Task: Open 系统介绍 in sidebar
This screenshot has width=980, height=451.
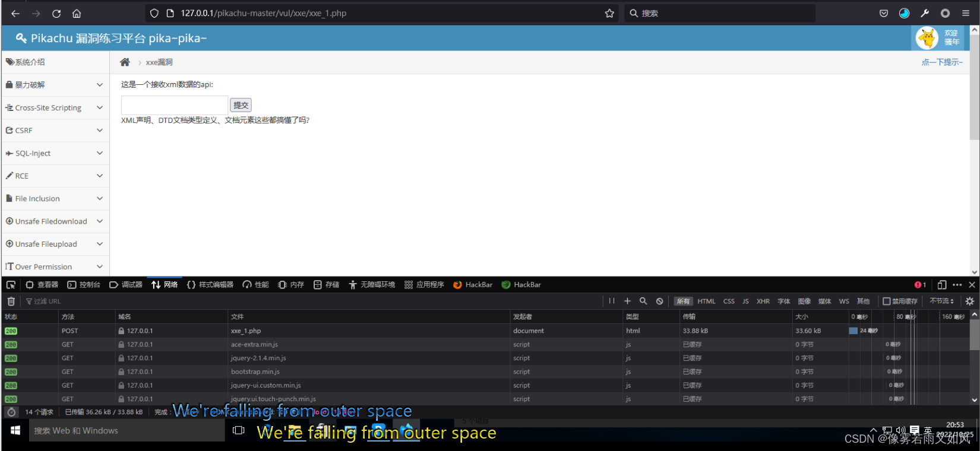Action: point(55,62)
